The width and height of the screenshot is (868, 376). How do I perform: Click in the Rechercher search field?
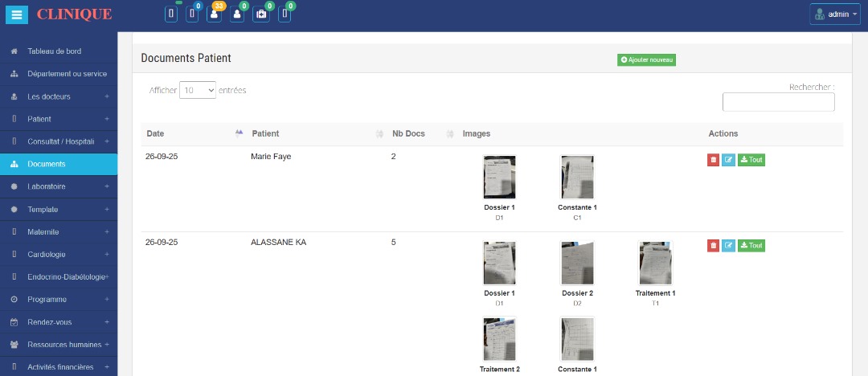pos(778,102)
